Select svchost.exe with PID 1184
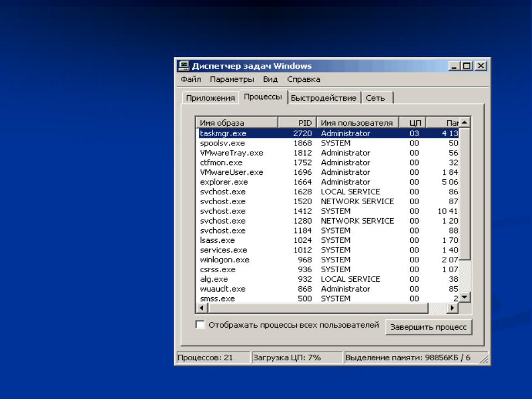532x399 pixels. click(327, 231)
